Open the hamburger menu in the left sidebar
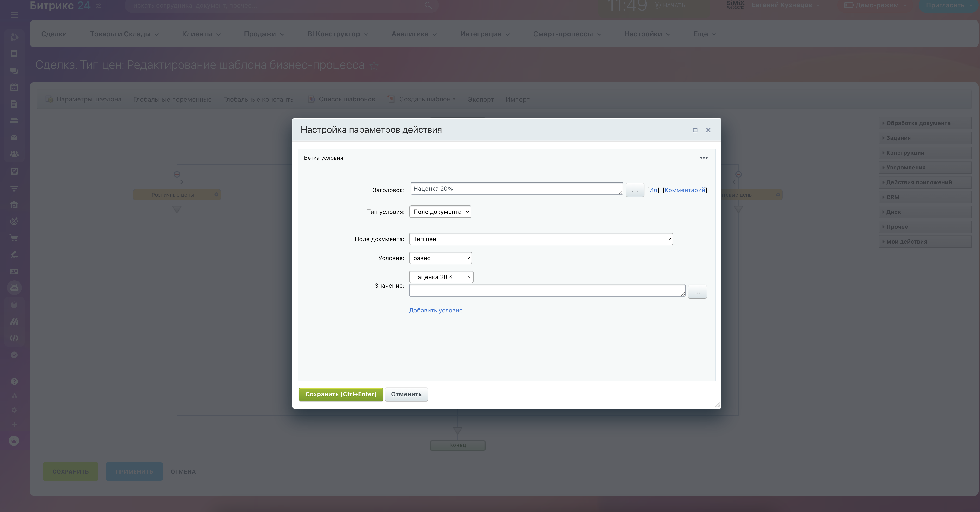 14,15
